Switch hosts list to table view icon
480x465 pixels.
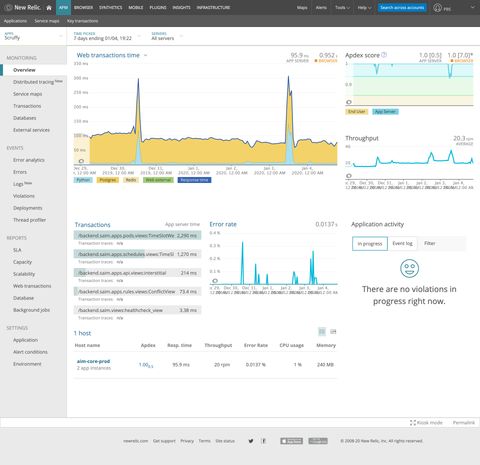tap(322, 331)
